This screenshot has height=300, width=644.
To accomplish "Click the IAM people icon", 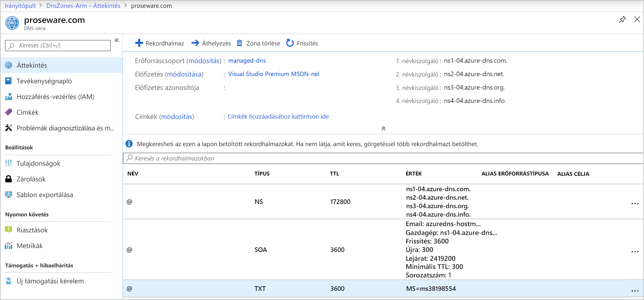I will click(9, 96).
